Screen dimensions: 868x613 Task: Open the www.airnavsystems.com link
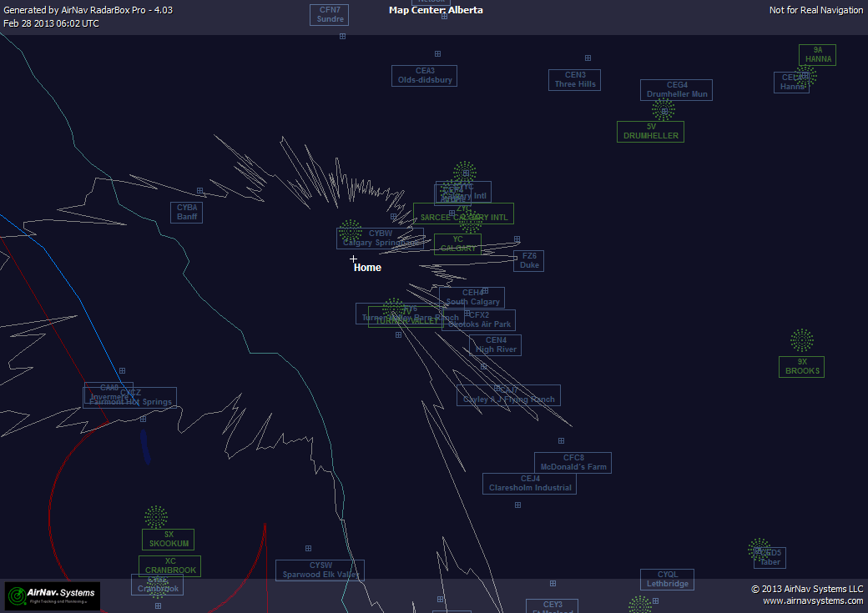[x=812, y=600]
